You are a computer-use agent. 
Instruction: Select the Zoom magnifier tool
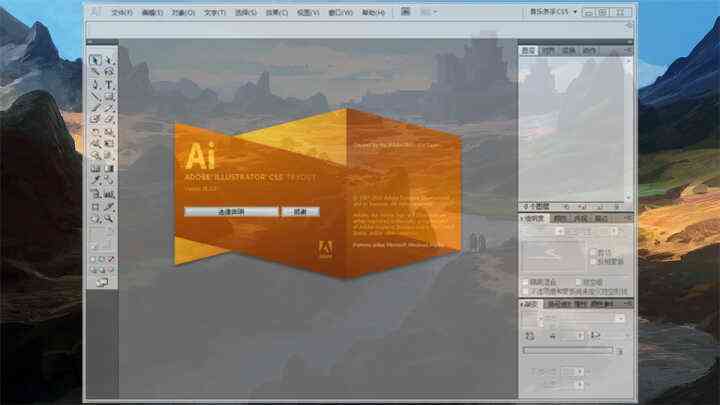click(109, 219)
